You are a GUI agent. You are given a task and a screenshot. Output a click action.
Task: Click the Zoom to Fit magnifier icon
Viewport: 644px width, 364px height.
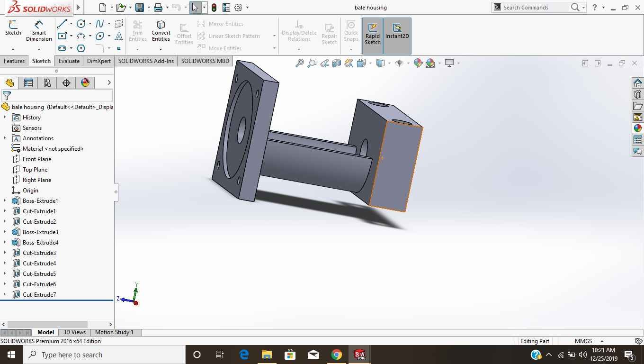click(299, 63)
